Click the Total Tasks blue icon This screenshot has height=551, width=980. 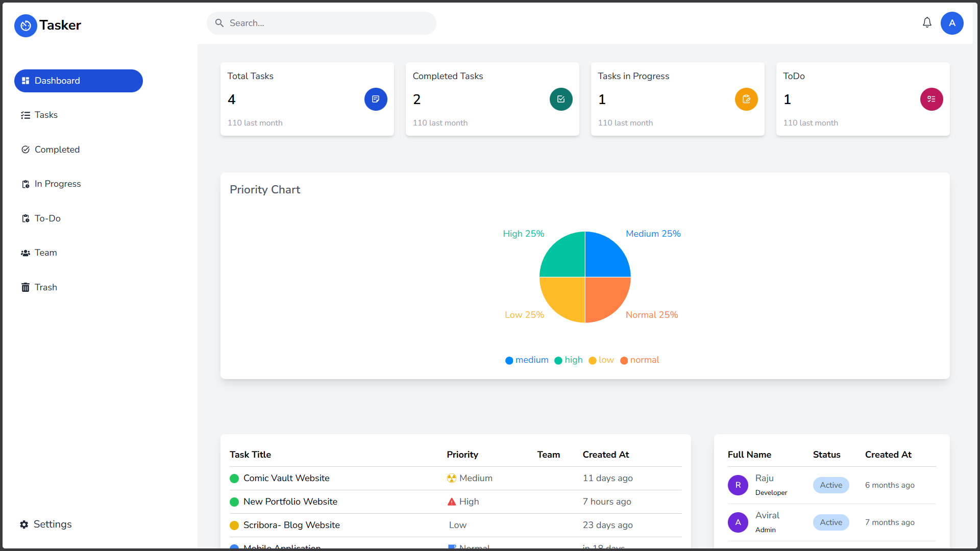tap(376, 99)
